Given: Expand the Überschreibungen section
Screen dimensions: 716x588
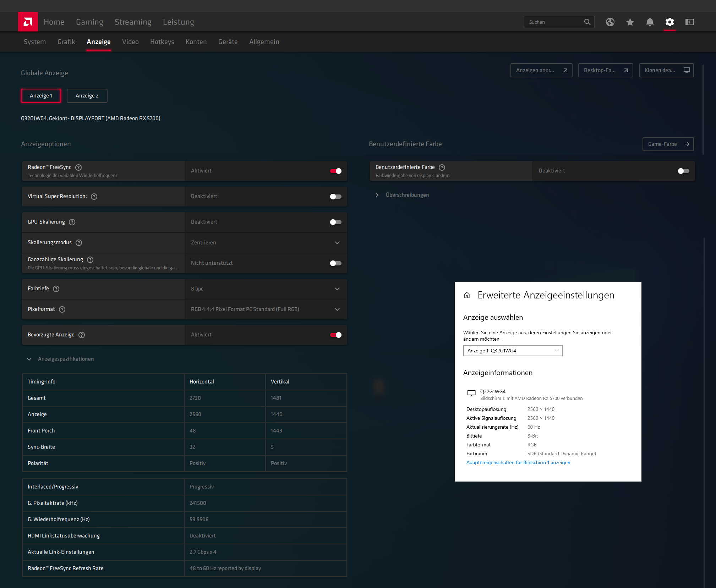Looking at the screenshot, I should 407,195.
